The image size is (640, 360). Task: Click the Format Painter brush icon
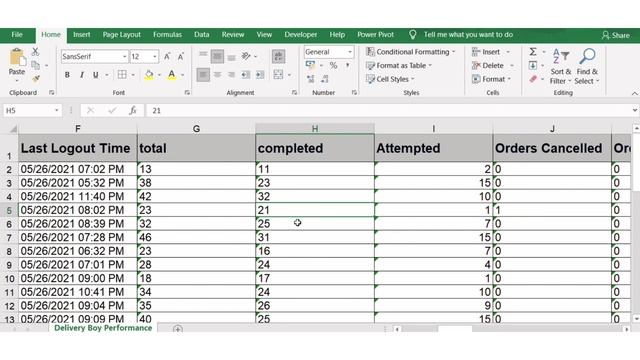coord(36,78)
